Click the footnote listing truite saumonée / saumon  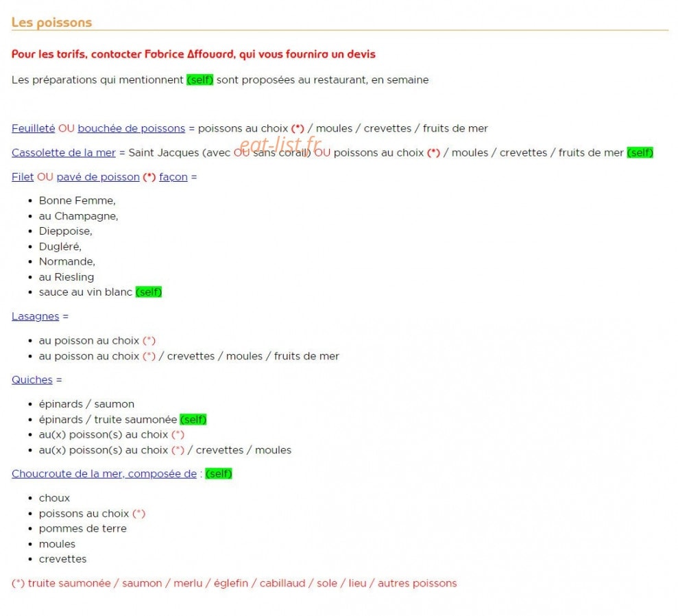[234, 583]
